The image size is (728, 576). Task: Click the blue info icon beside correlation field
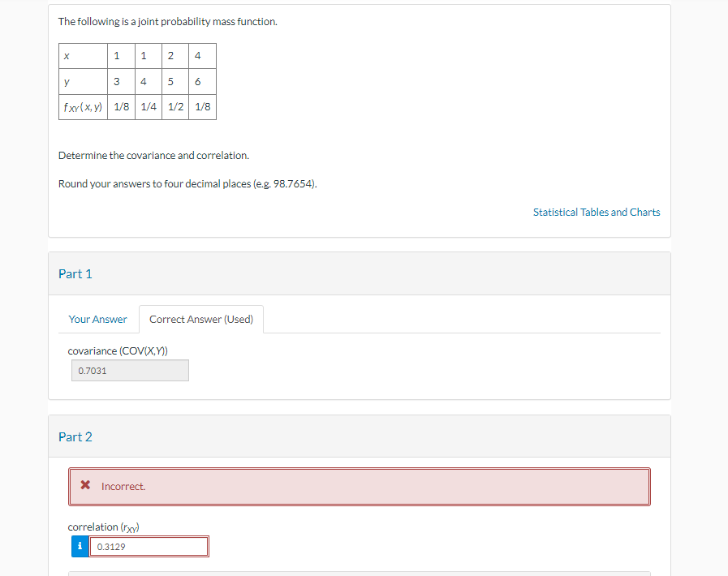[x=80, y=546]
